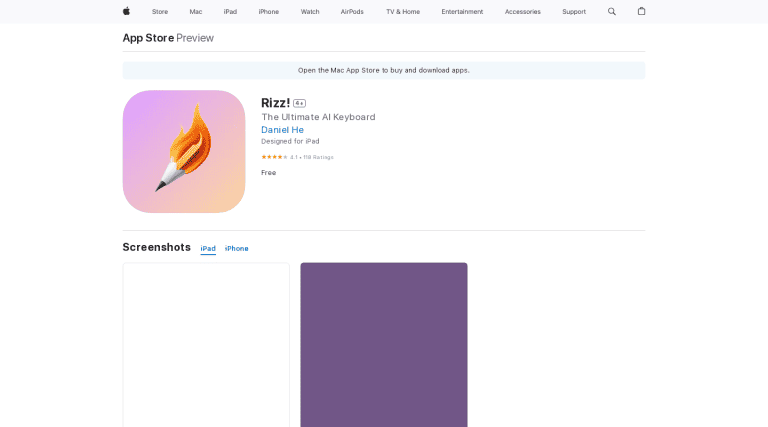This screenshot has width=768, height=427.
Task: Click 'The Ultimate AI Keyboard' subtitle
Action: [x=318, y=117]
